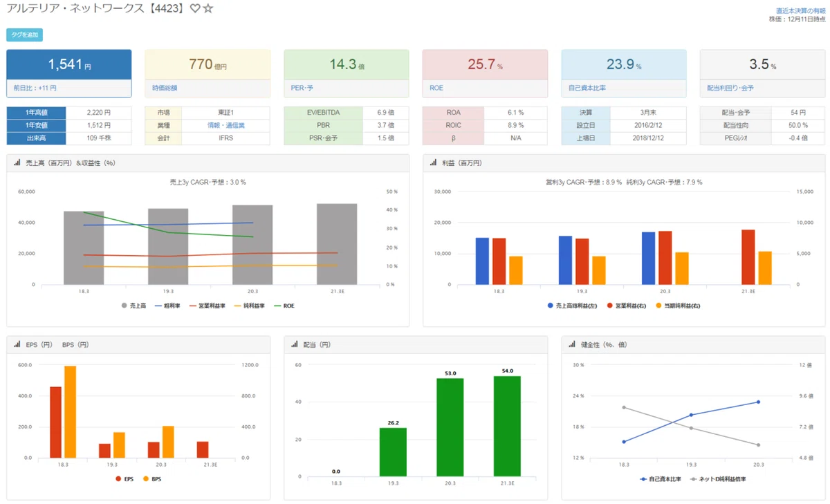
Task: Click the bar chart icon in the EPS/BPS panel header
Action: (x=17, y=344)
